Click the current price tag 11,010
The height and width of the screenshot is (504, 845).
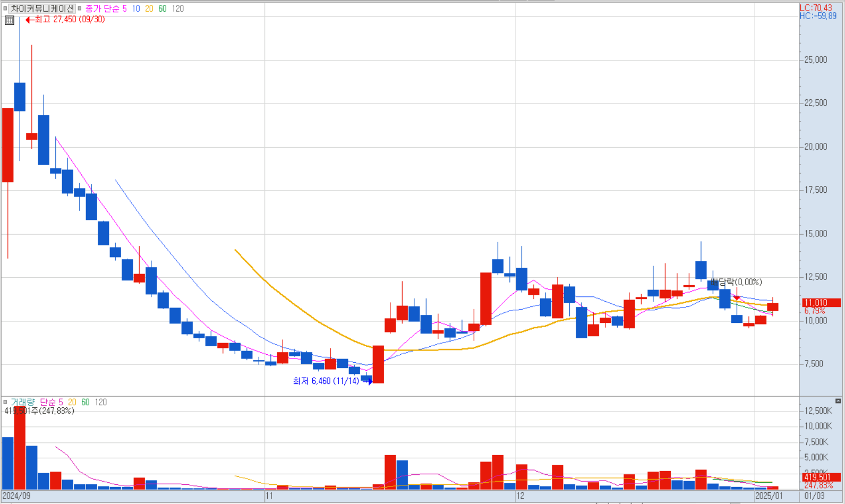(821, 302)
